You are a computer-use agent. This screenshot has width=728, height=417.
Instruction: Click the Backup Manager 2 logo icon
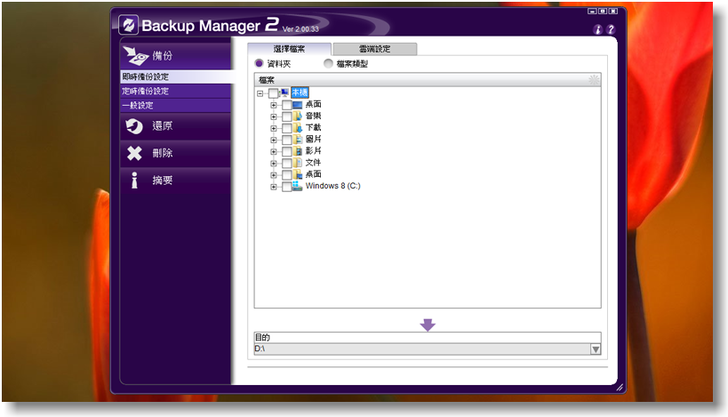pos(129,25)
